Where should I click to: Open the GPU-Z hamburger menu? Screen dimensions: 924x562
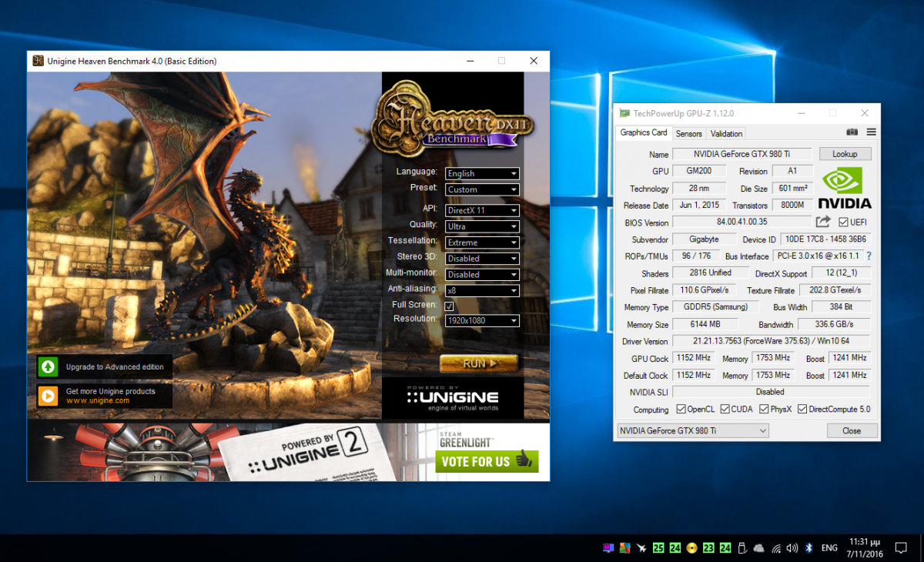point(871,132)
